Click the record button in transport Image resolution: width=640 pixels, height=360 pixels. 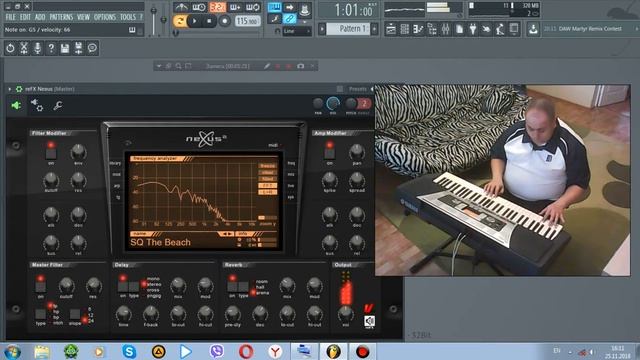224,21
